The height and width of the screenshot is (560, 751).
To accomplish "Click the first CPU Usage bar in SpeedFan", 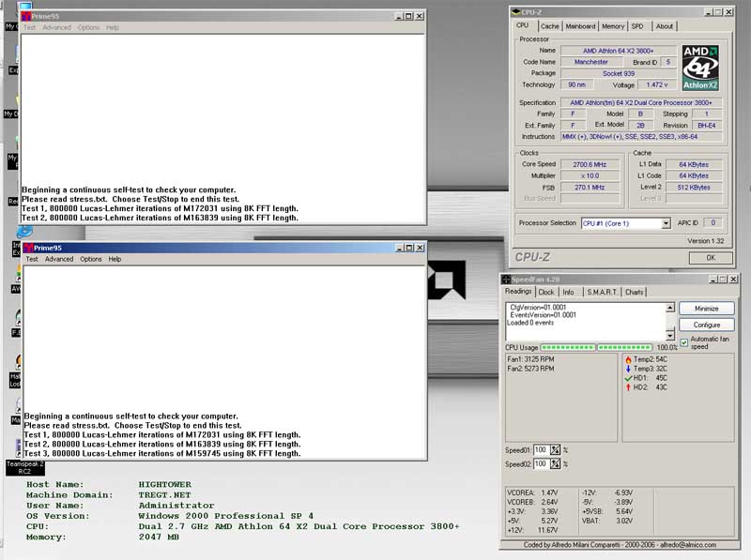I will click(x=568, y=347).
